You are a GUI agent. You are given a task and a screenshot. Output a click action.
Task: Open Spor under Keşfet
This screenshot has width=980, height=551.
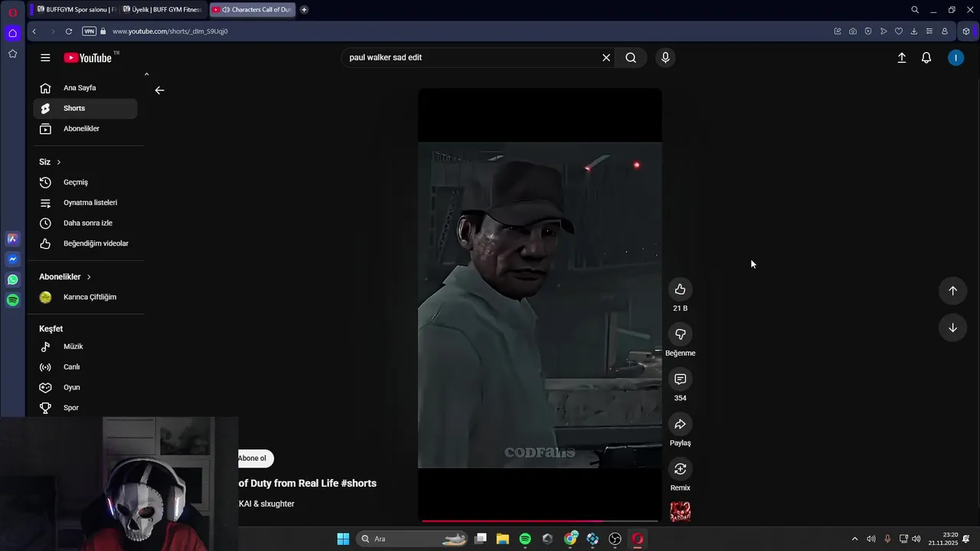click(86, 408)
